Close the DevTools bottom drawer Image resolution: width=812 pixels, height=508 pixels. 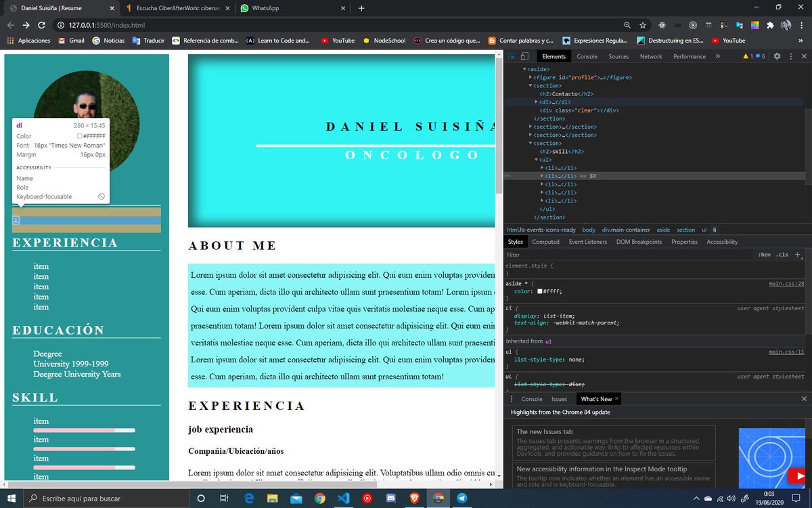(803, 399)
